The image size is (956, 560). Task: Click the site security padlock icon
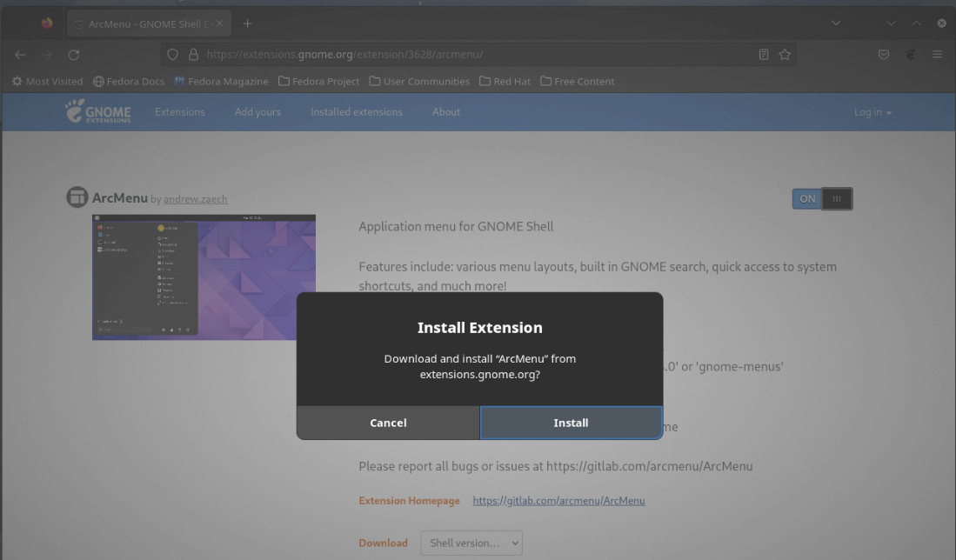pyautogui.click(x=193, y=54)
